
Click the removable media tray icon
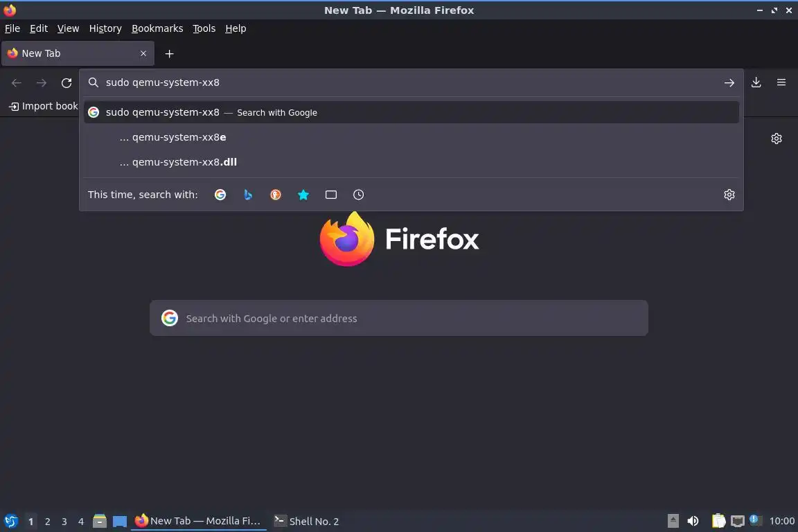tap(673, 521)
